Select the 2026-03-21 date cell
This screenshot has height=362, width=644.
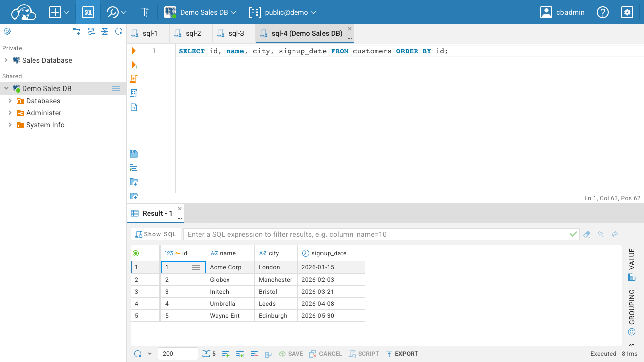(x=331, y=292)
